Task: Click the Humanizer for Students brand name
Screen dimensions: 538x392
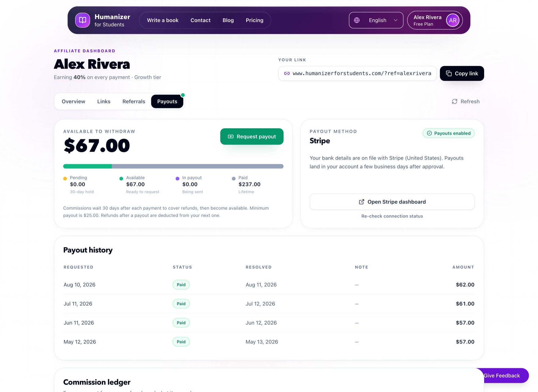Action: [x=112, y=20]
